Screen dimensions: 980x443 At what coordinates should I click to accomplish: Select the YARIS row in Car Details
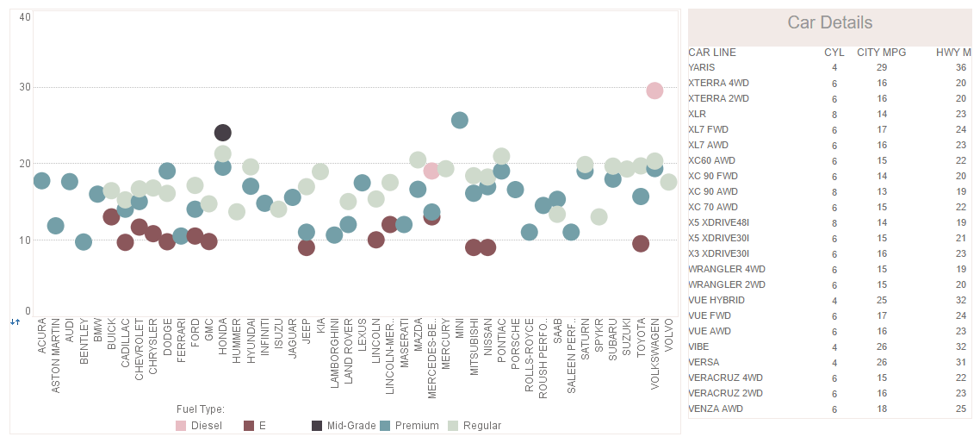830,67
